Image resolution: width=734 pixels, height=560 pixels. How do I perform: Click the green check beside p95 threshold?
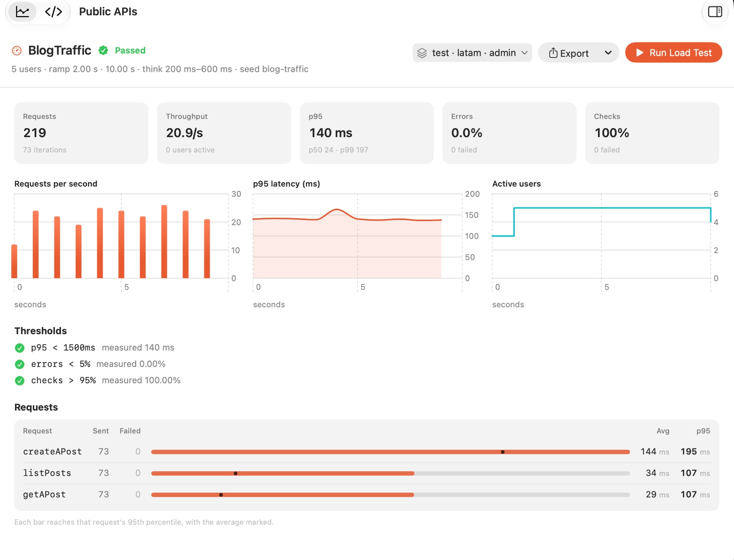(20, 348)
